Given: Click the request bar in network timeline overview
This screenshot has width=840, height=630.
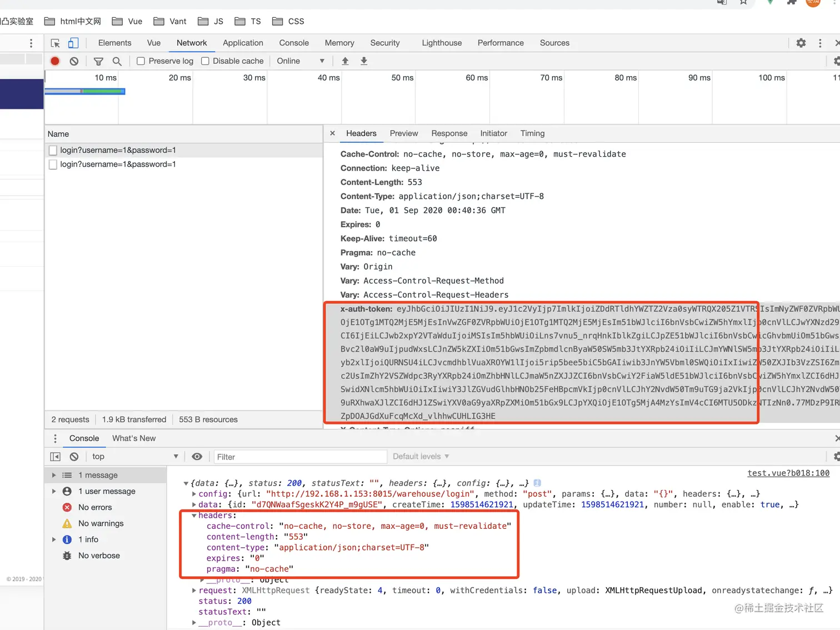Looking at the screenshot, I should (x=84, y=91).
